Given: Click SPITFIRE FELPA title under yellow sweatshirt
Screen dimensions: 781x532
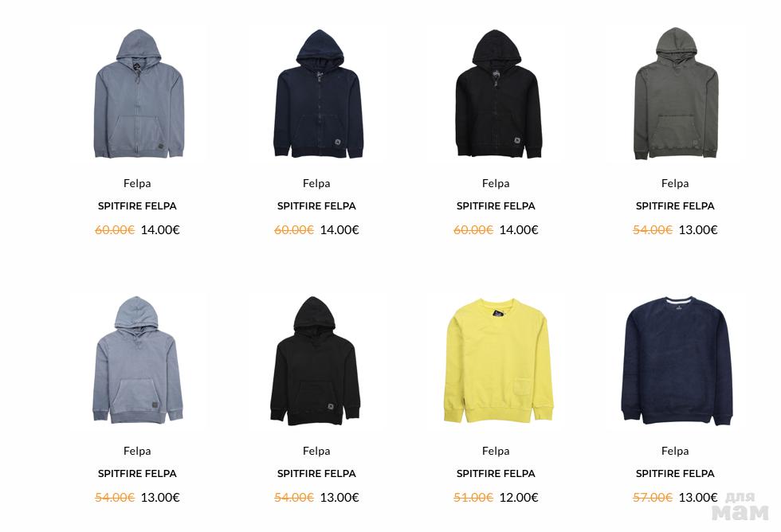Looking at the screenshot, I should tap(496, 474).
